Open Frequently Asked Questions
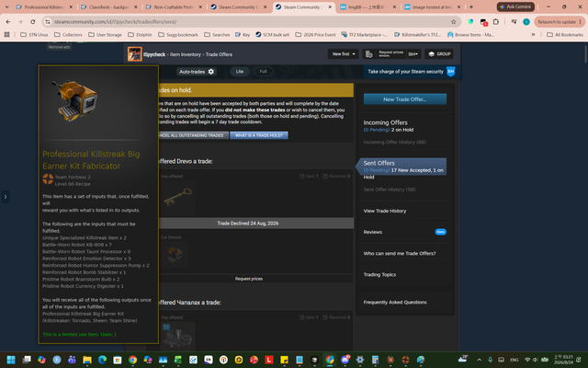Viewport: 588px width, 368px height. 395,303
